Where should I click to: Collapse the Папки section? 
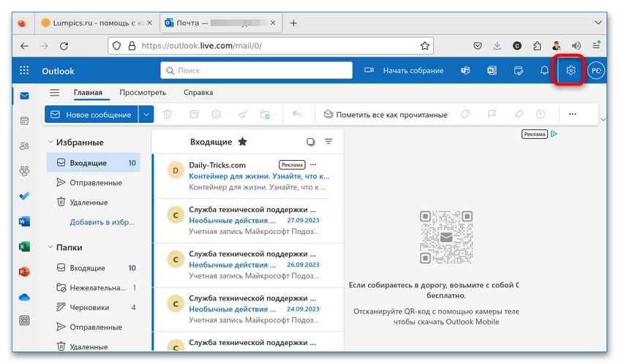(x=50, y=247)
